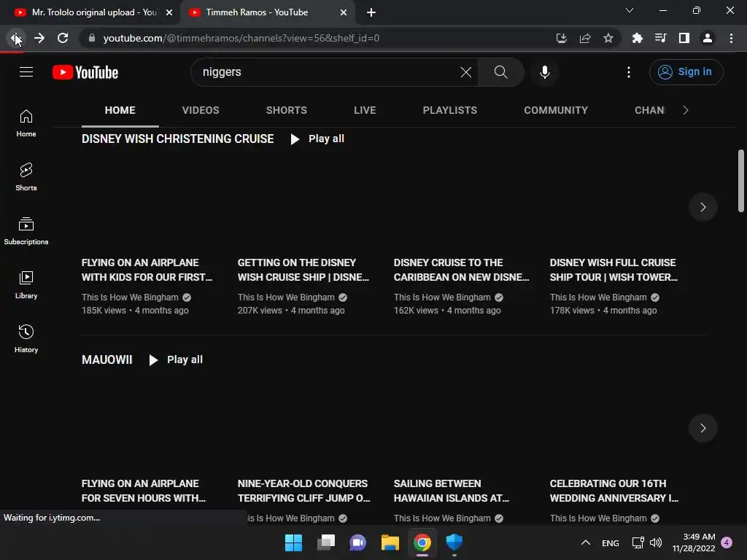The height and width of the screenshot is (560, 747).
Task: Open History in sidebar
Action: click(26, 338)
